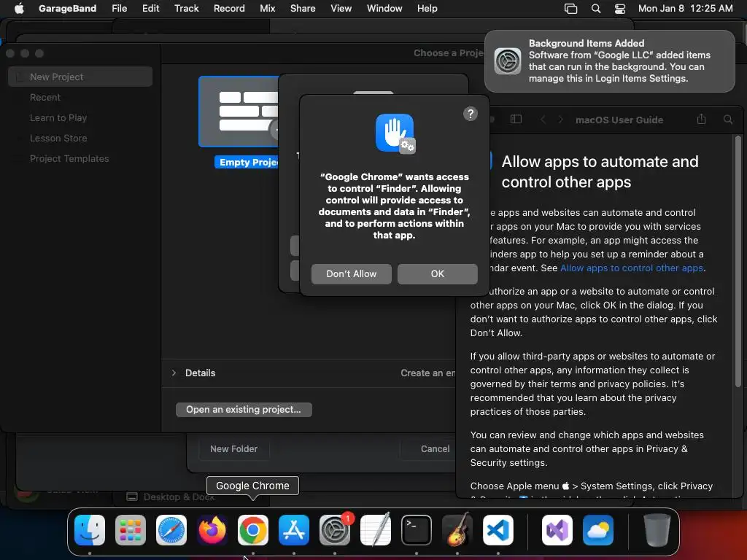Viewport: 747px width, 560px height.
Task: Open Spotlight search in menu bar
Action: pyautogui.click(x=596, y=9)
